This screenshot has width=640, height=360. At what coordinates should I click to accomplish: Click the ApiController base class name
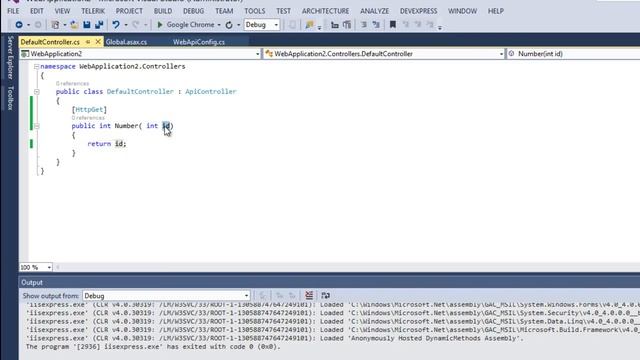(211, 92)
